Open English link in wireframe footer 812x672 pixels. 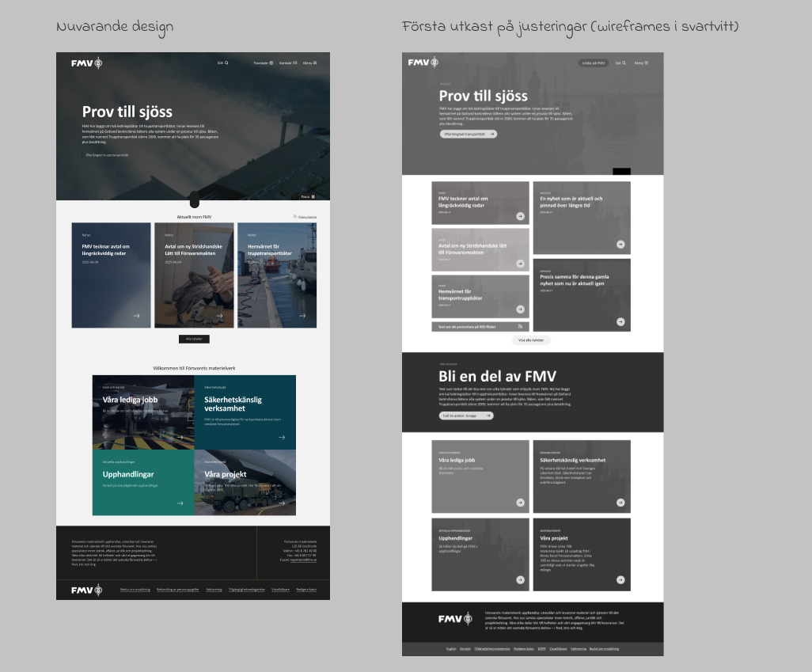451,649
